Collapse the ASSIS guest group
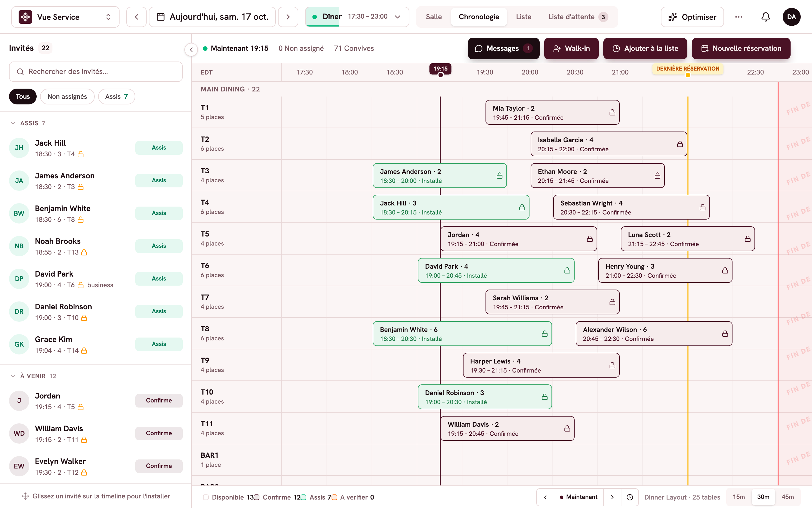The height and width of the screenshot is (508, 812). pyautogui.click(x=13, y=123)
